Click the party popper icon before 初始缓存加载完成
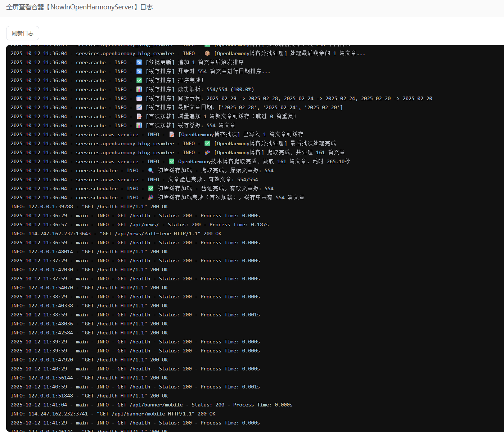The height and width of the screenshot is (436, 504). (151, 197)
